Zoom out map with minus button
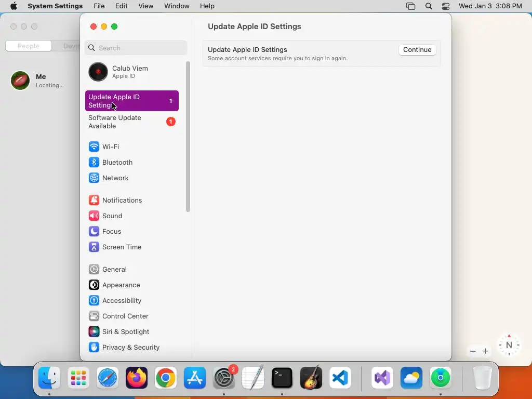The image size is (532, 399). [473, 351]
